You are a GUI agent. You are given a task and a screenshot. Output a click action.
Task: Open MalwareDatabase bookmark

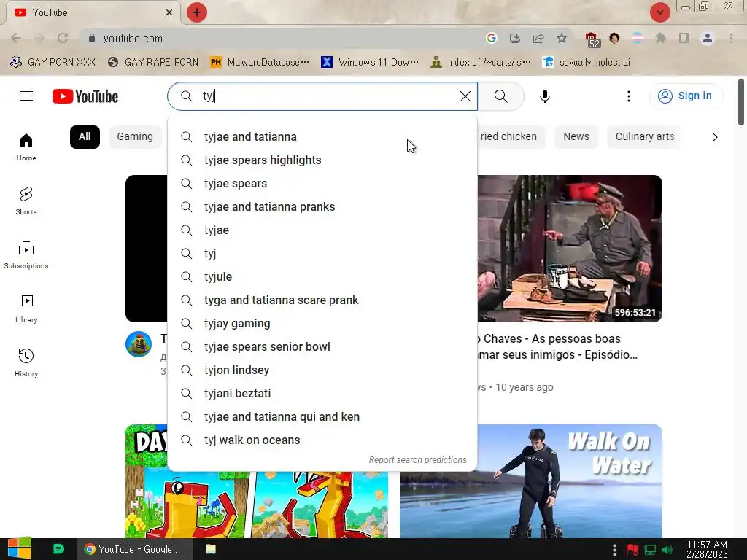coord(259,62)
